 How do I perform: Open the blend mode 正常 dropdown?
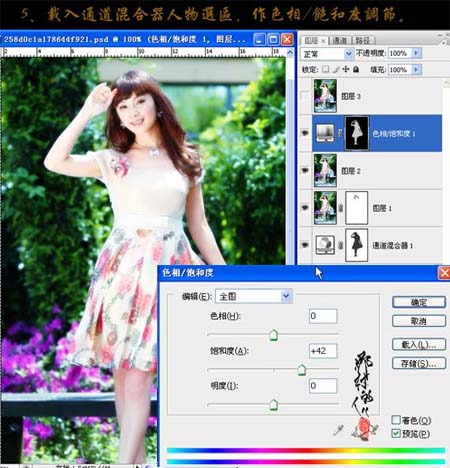coord(327,53)
